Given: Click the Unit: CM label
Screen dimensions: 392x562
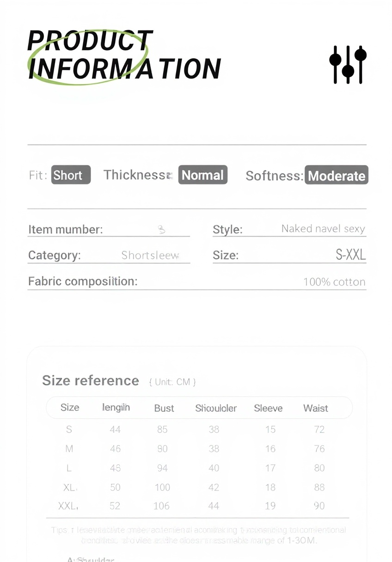Looking at the screenshot, I should [172, 382].
